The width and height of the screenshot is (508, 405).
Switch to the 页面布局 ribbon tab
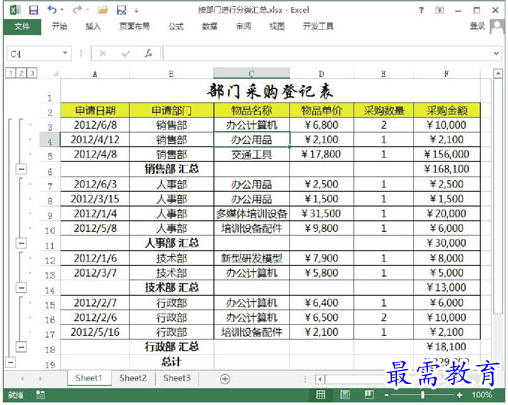point(134,26)
